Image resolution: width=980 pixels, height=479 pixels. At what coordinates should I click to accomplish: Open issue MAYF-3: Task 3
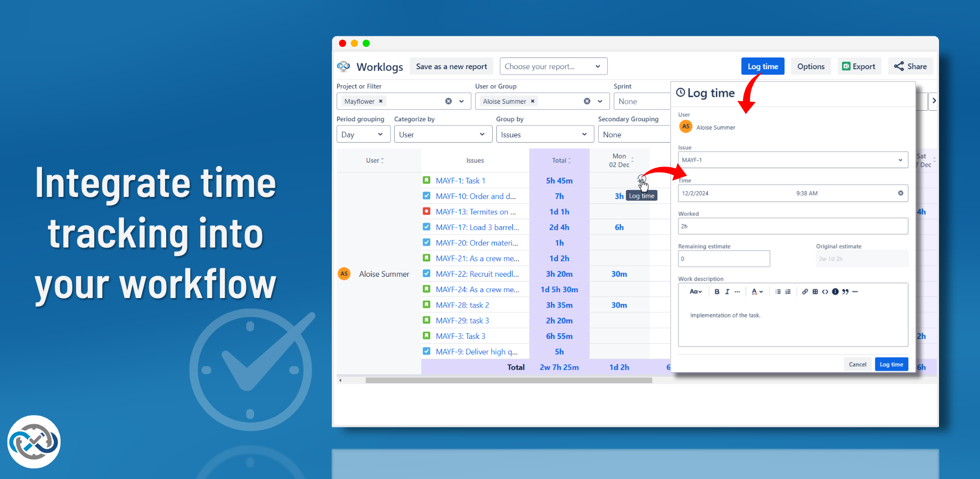coord(461,336)
